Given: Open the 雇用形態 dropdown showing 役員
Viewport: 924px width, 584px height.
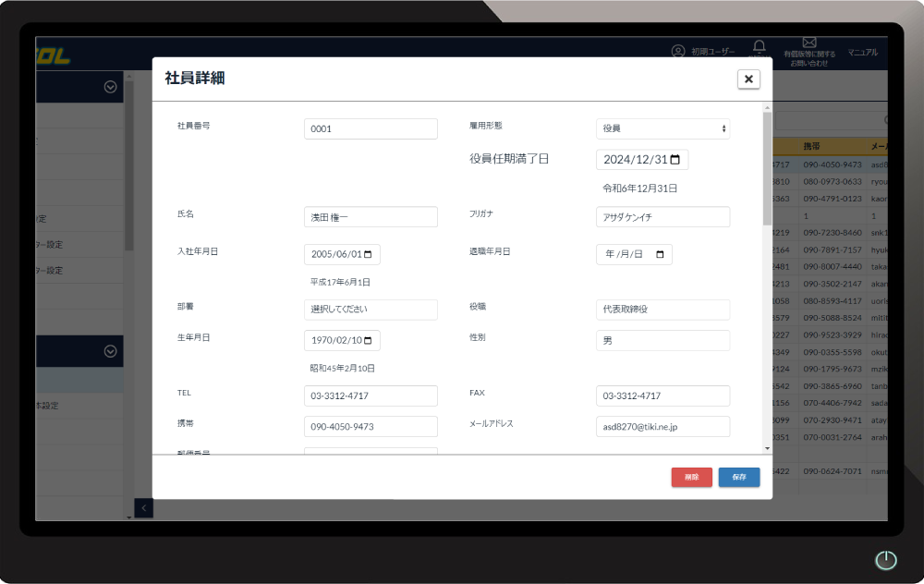Looking at the screenshot, I should tap(663, 128).
